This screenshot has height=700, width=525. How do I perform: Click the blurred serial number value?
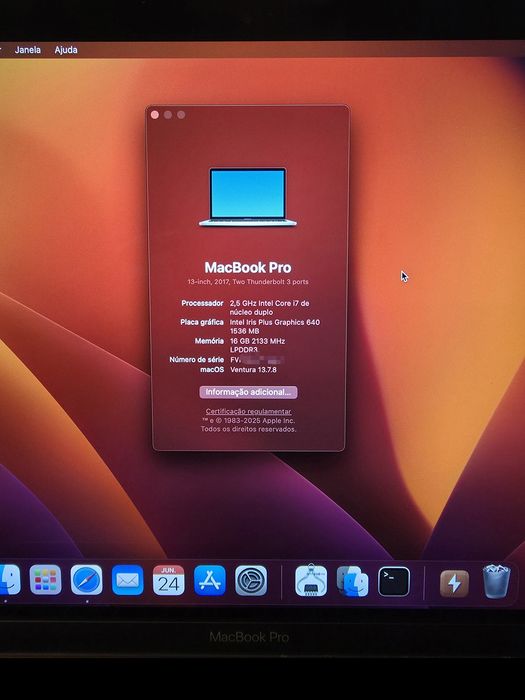(257, 359)
